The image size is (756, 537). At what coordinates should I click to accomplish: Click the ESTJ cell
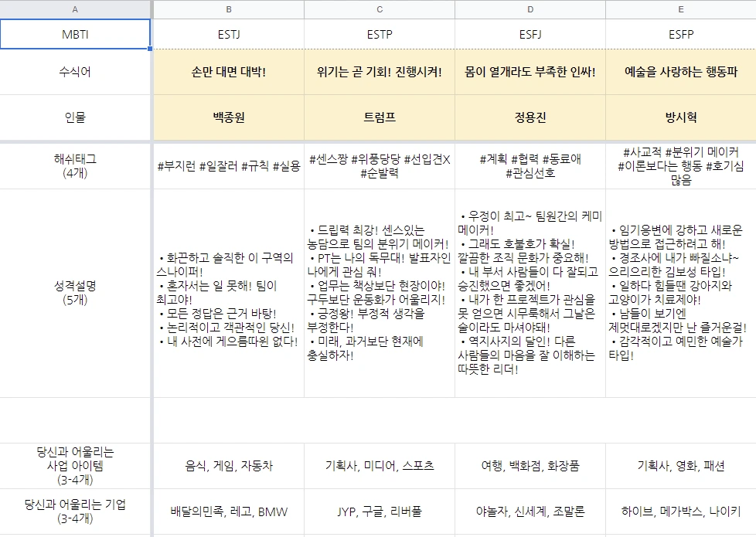229,34
